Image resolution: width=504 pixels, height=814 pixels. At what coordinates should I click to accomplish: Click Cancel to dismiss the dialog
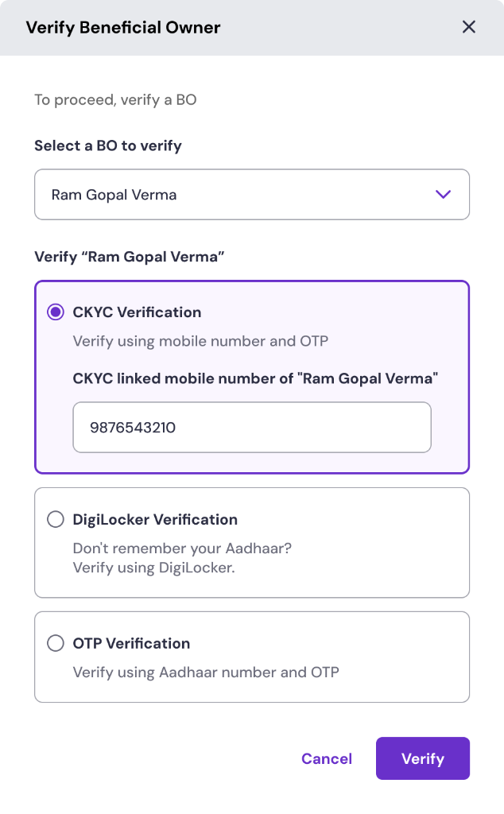point(326,758)
